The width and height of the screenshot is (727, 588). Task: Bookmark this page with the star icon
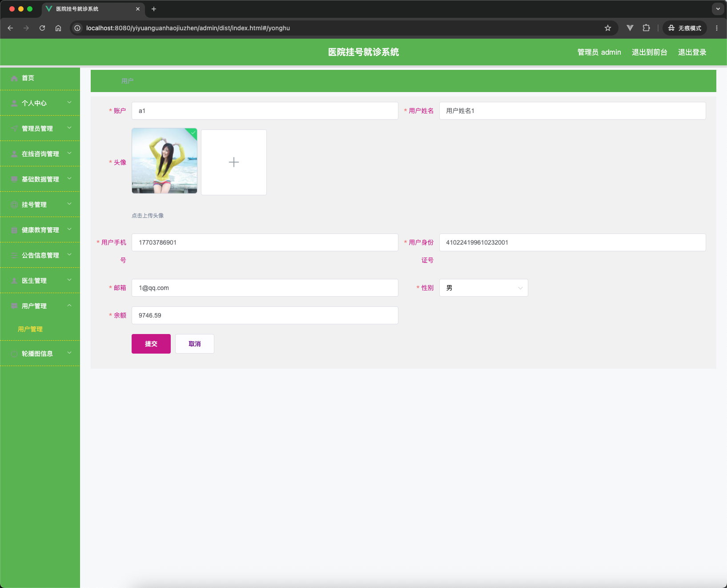click(x=608, y=28)
